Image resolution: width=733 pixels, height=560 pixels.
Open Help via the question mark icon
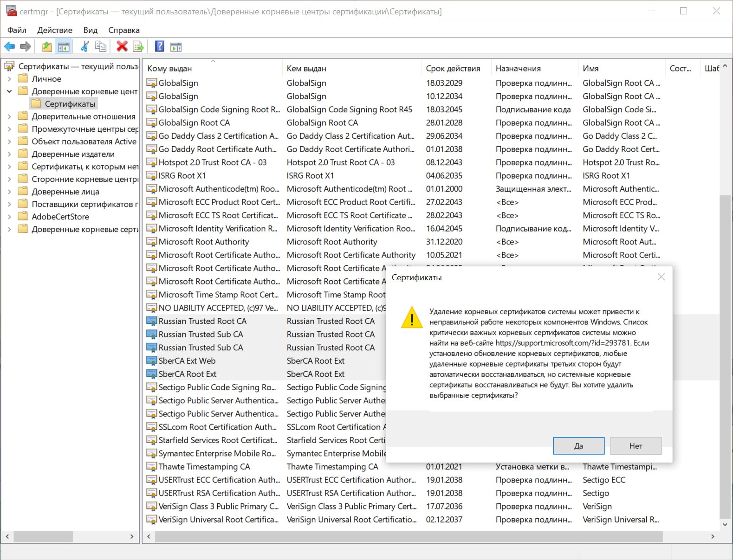click(x=159, y=46)
